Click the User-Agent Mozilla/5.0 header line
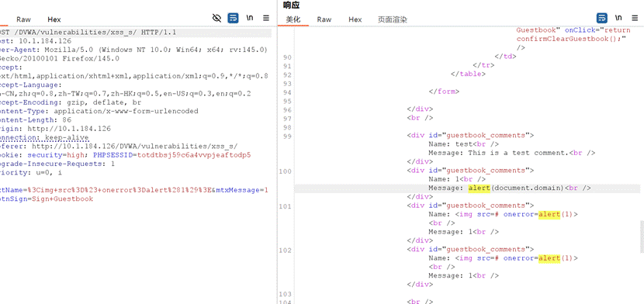This screenshot has width=644, height=304. [x=133, y=50]
